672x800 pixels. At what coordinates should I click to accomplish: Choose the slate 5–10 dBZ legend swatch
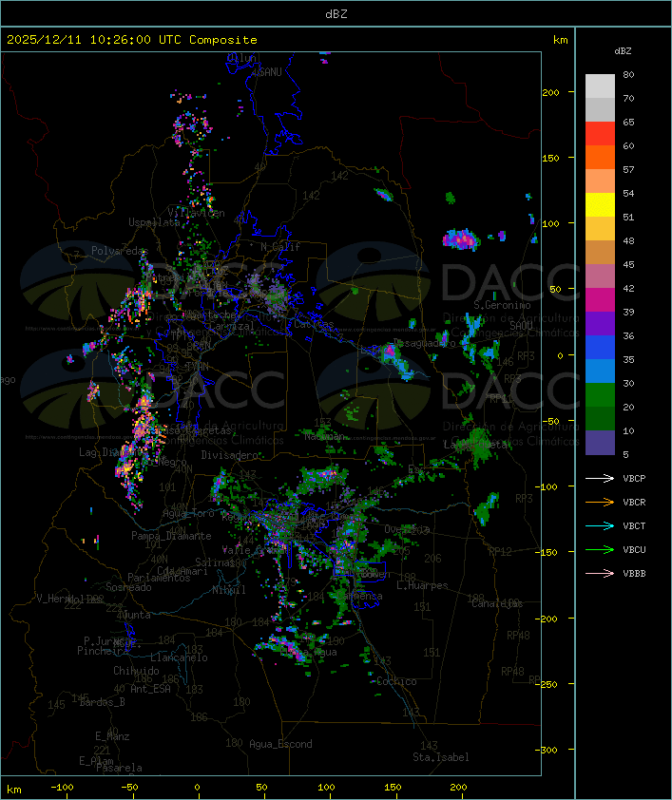(600, 443)
